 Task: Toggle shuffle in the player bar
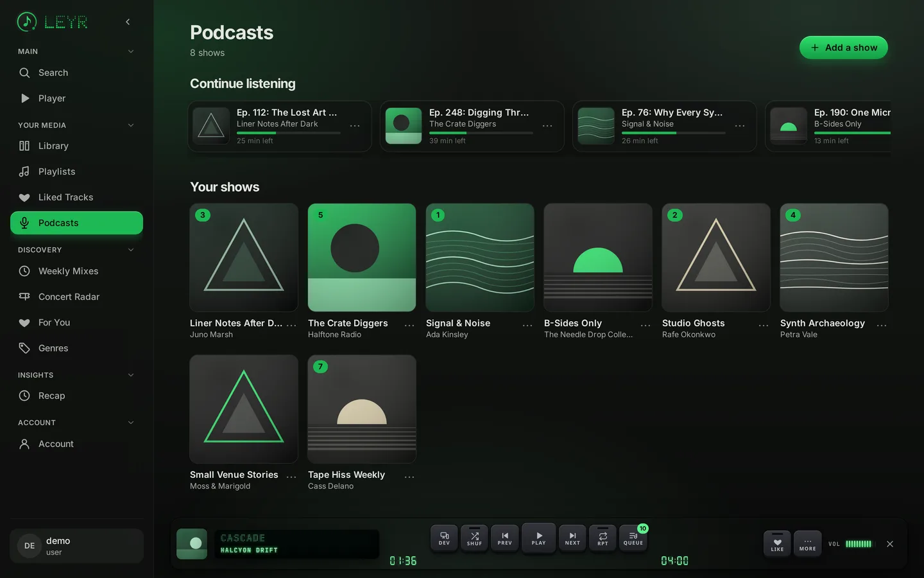474,538
